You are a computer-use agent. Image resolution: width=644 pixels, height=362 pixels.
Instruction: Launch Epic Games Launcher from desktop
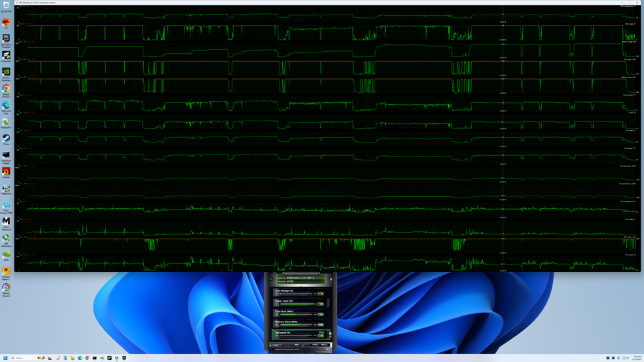pos(6,39)
